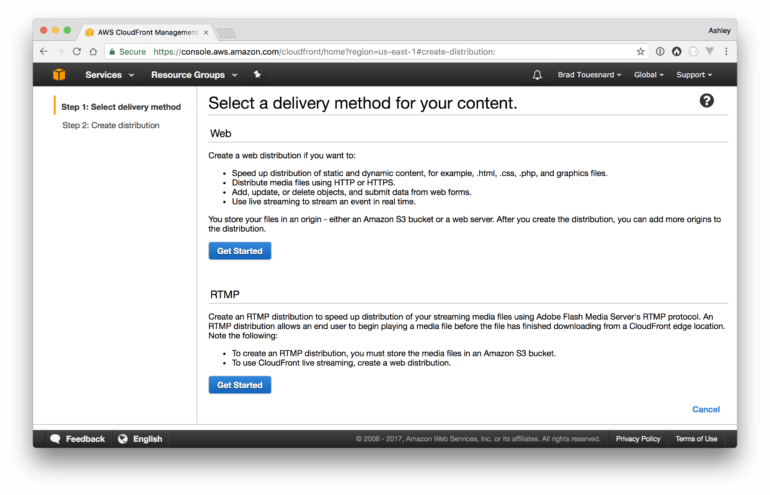Go to the browser home page icon
The height and width of the screenshot is (495, 770).
(93, 52)
